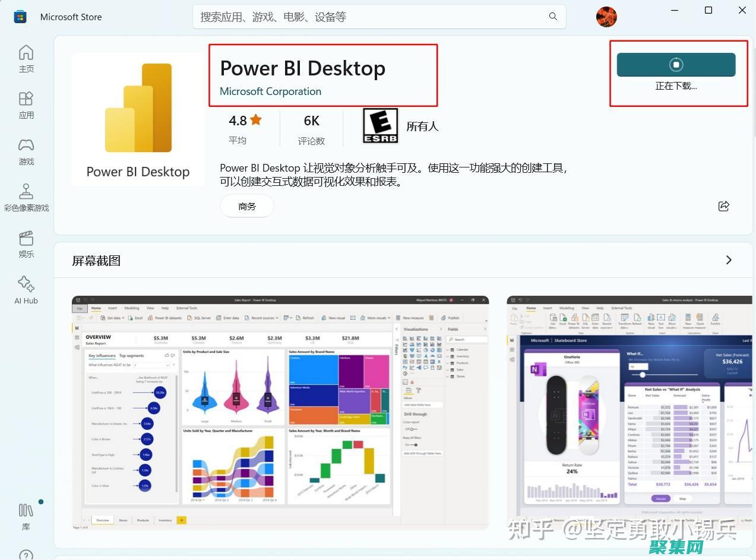Click the share icon for Power BI Desktop
This screenshot has width=756, height=560.
coord(723,206)
